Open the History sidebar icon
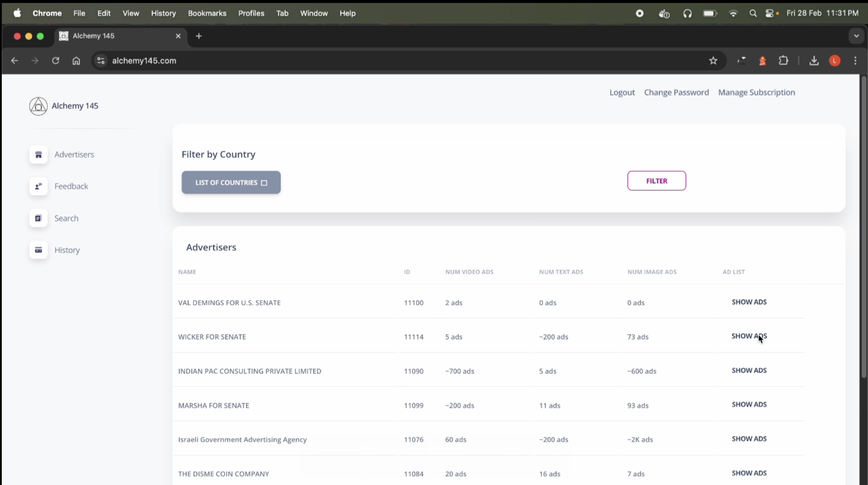Screen dimensions: 868x485 click(38, 250)
